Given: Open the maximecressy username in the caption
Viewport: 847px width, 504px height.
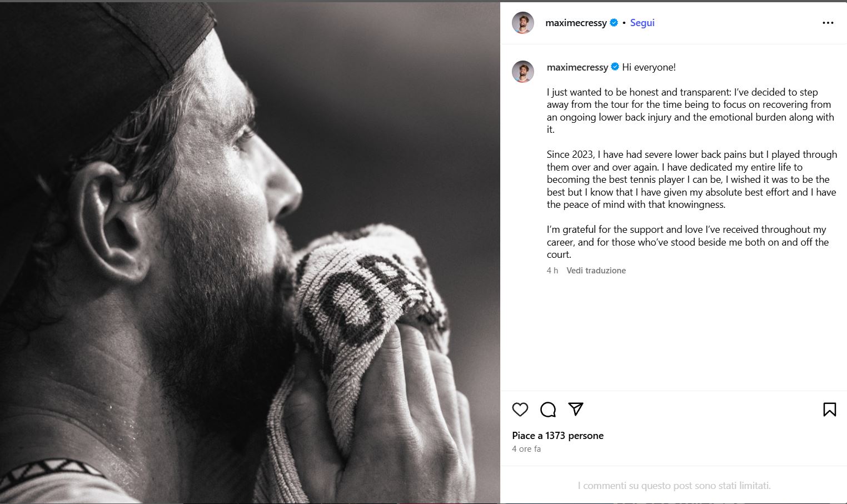Looking at the screenshot, I should click(577, 67).
